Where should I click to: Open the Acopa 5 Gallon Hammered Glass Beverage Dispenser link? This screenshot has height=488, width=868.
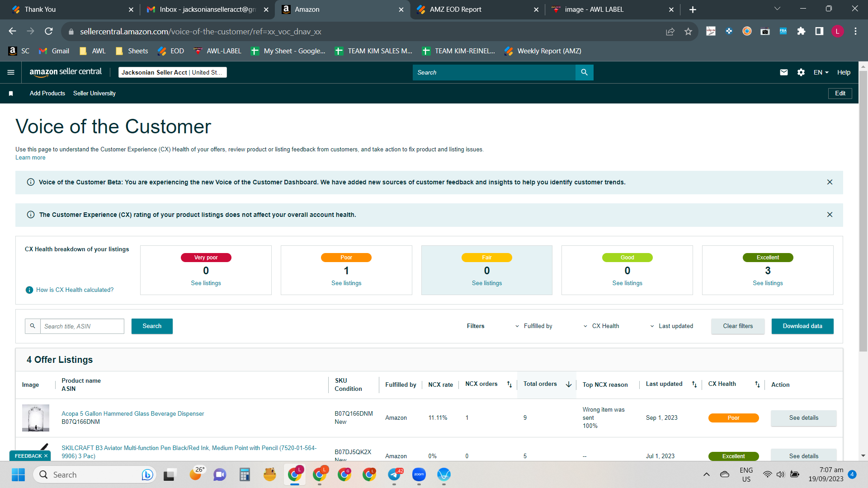(133, 414)
